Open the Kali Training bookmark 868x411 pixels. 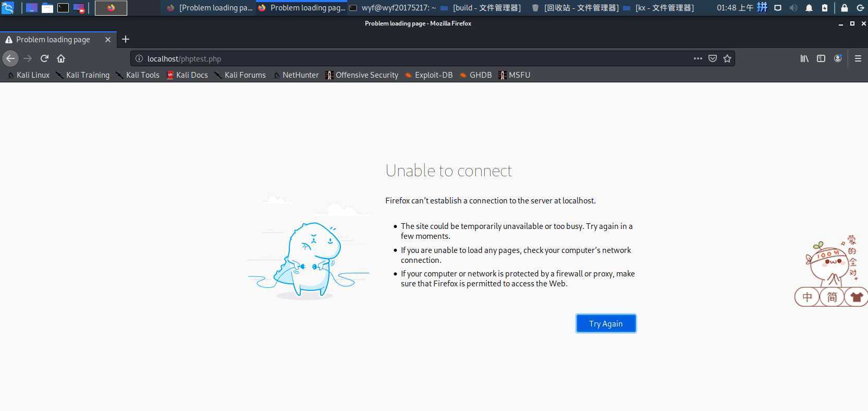coord(83,75)
